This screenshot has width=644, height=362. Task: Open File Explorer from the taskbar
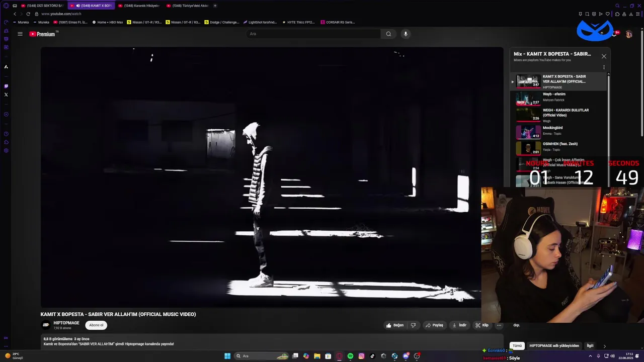317,356
